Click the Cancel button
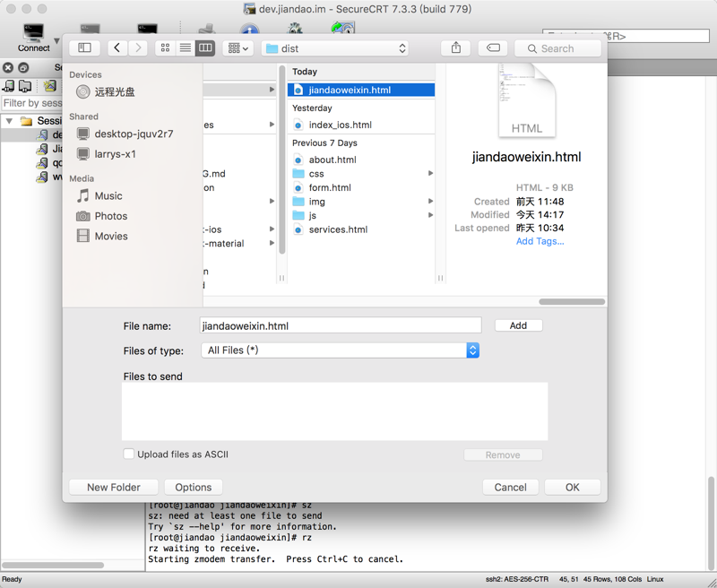Image resolution: width=717 pixels, height=588 pixels. (510, 487)
